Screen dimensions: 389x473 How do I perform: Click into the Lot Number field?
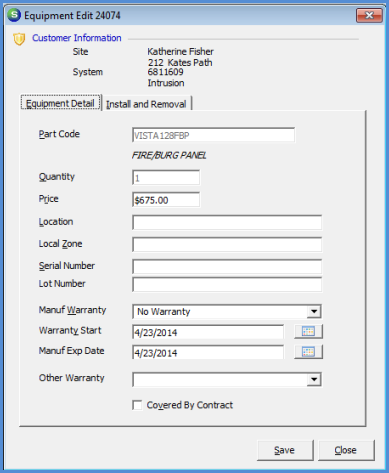[x=227, y=284]
